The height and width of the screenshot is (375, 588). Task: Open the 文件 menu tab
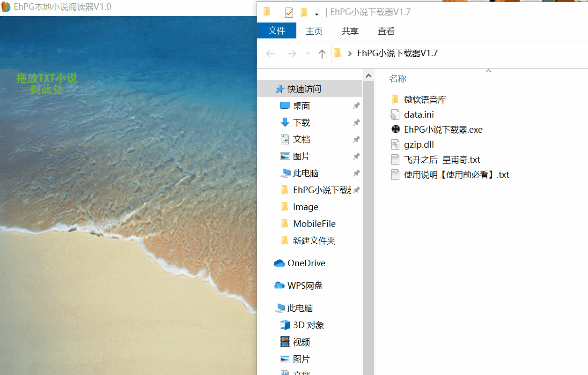pyautogui.click(x=277, y=30)
